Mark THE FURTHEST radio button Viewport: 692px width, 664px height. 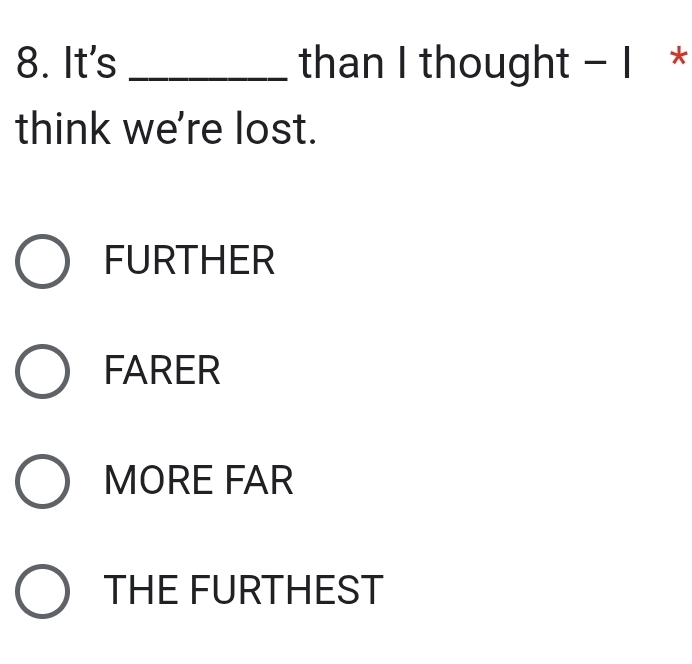tap(43, 591)
